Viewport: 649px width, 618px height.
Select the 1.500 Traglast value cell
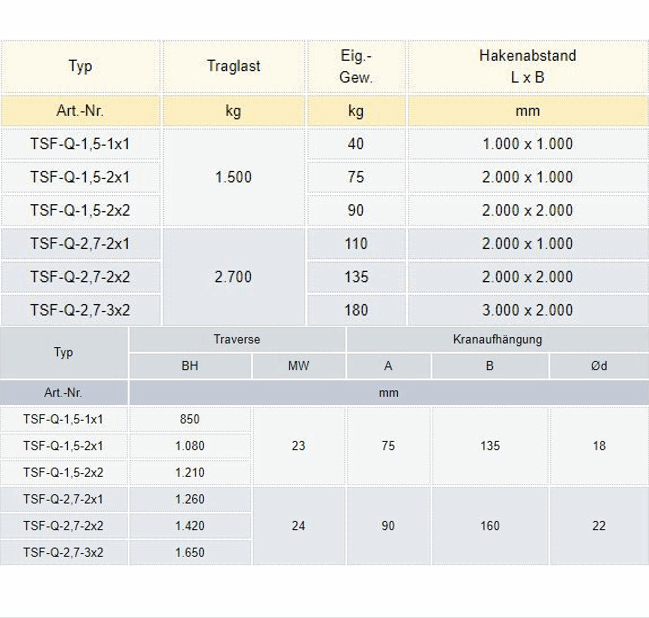coord(233,177)
